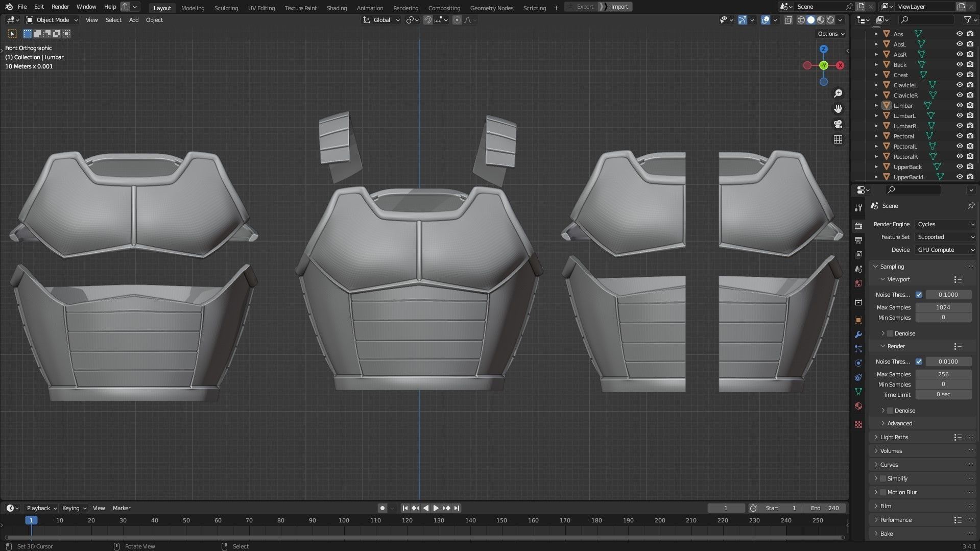The height and width of the screenshot is (551, 980).
Task: Hide Abs object in viewport
Action: click(960, 34)
